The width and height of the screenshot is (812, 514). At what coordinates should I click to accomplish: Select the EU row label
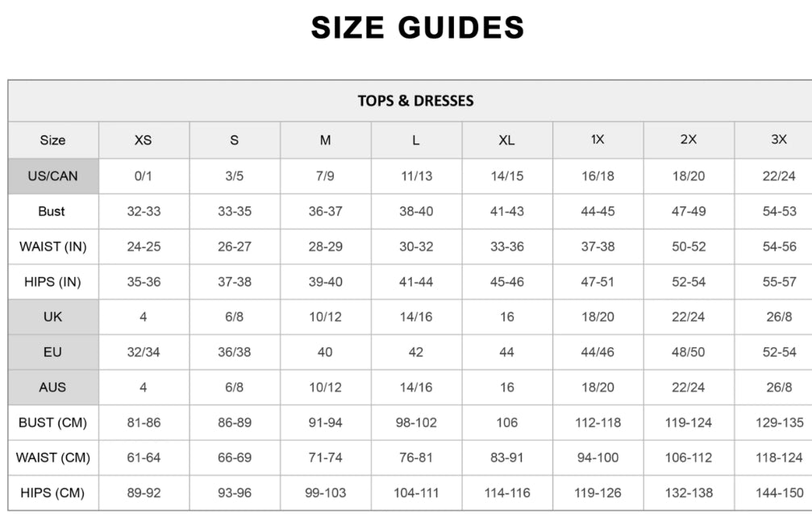(52, 352)
